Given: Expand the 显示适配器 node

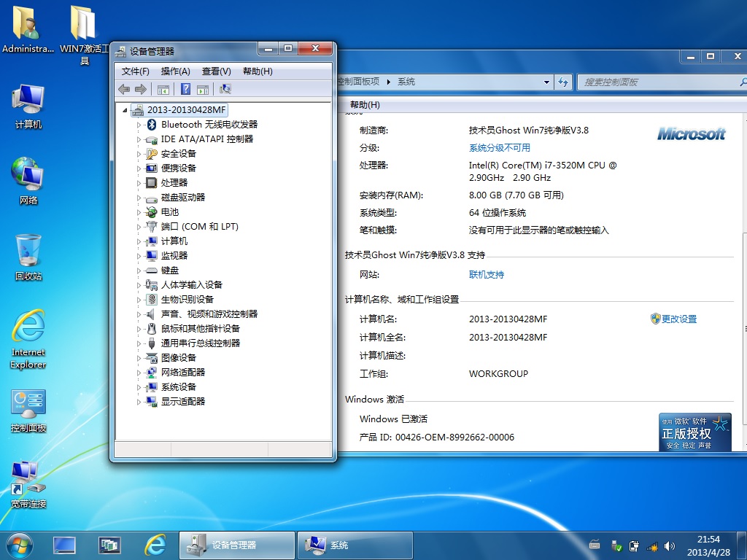Looking at the screenshot, I should coord(139,402).
